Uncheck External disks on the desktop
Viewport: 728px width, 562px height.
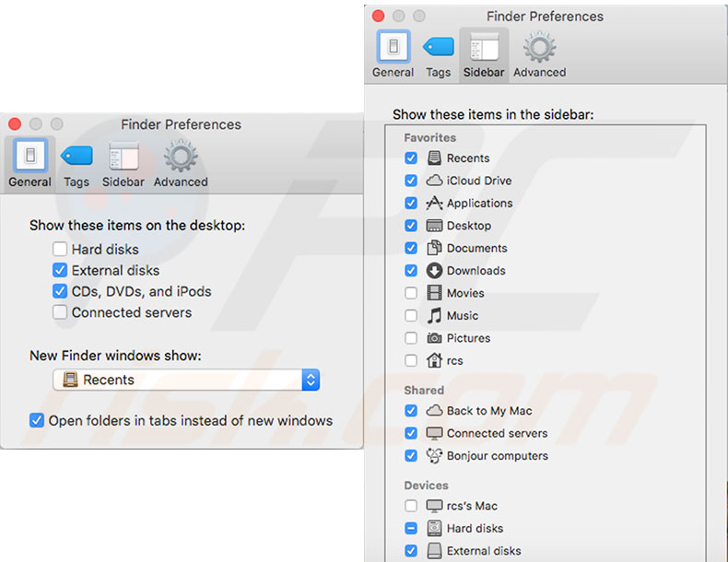coord(59,270)
